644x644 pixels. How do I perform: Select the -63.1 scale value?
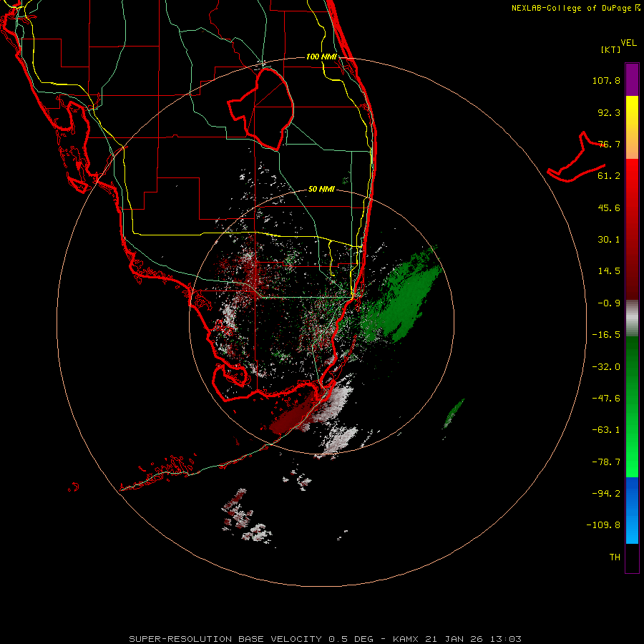click(606, 430)
